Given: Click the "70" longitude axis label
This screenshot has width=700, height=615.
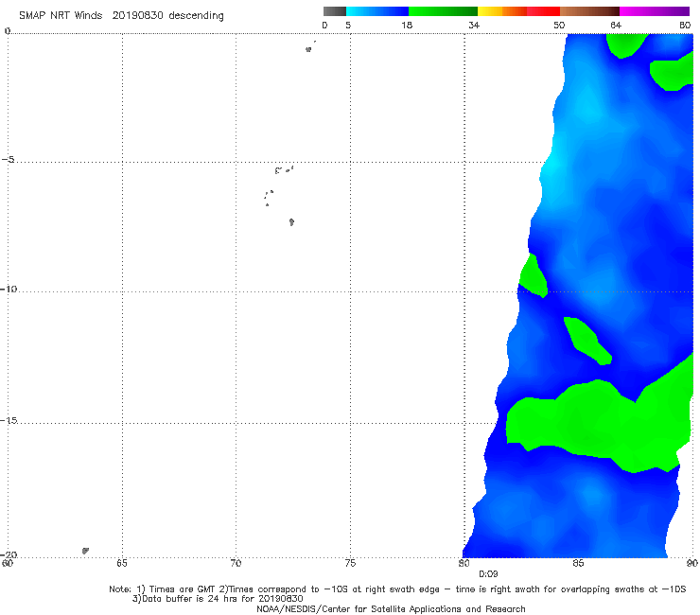Looking at the screenshot, I should (x=236, y=563).
